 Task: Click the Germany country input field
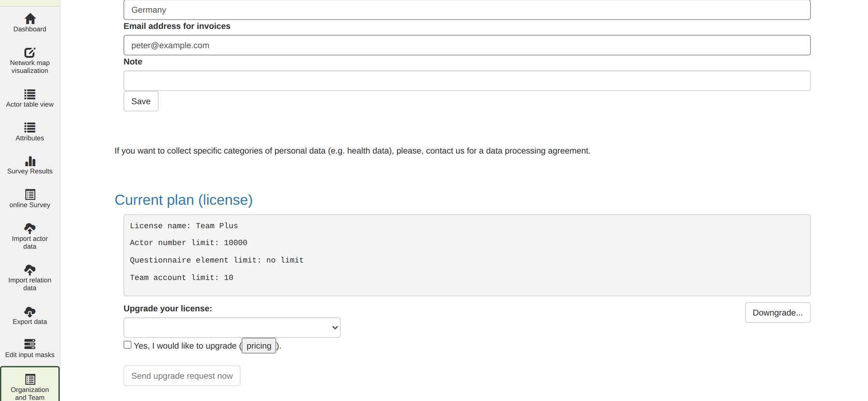point(467,10)
